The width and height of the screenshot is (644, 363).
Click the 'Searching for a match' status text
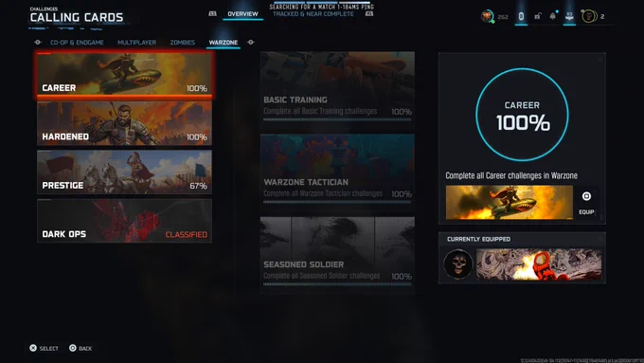[x=322, y=7]
